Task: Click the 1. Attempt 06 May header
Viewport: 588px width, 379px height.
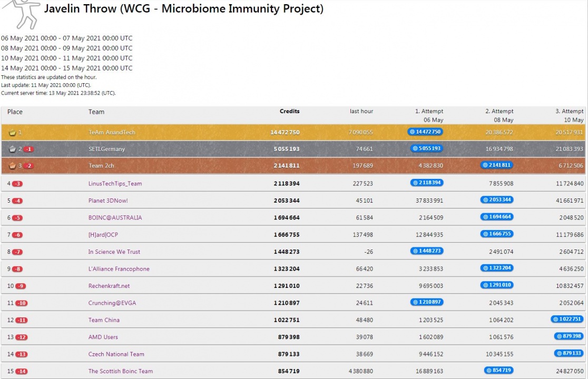Action: [x=429, y=116]
